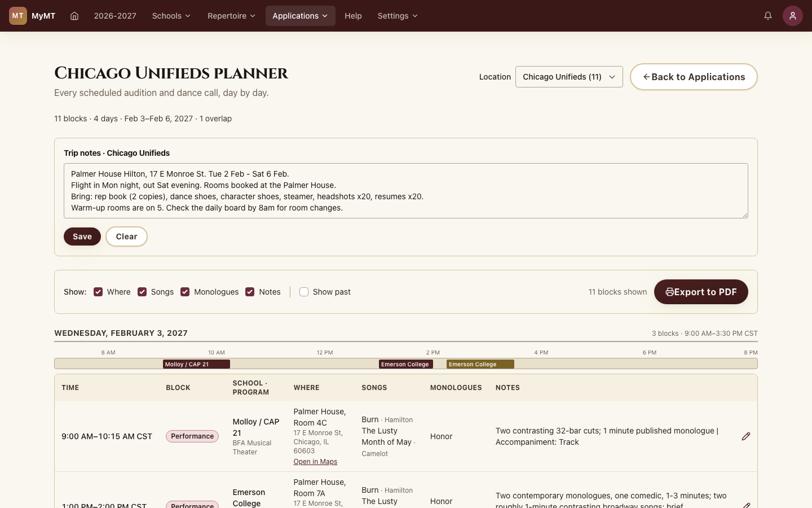
Task: Save the trip notes
Action: click(x=82, y=237)
